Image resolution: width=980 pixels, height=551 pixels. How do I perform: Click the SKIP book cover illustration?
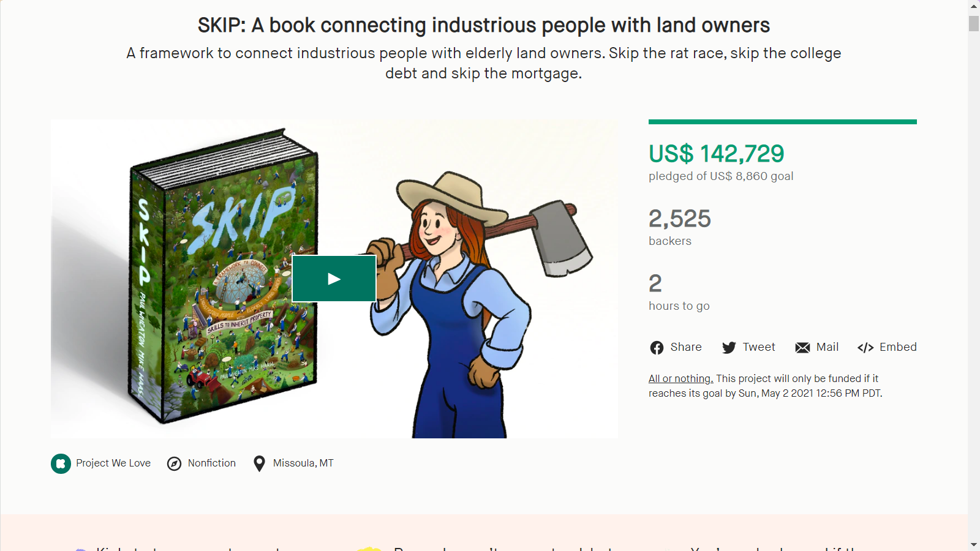pos(224,275)
